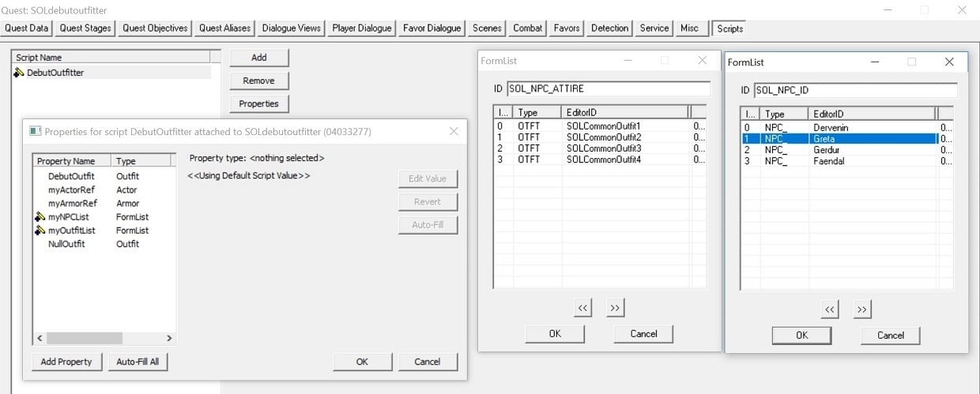
Task: Click the property list scrollbar thumb
Action: tap(85, 338)
